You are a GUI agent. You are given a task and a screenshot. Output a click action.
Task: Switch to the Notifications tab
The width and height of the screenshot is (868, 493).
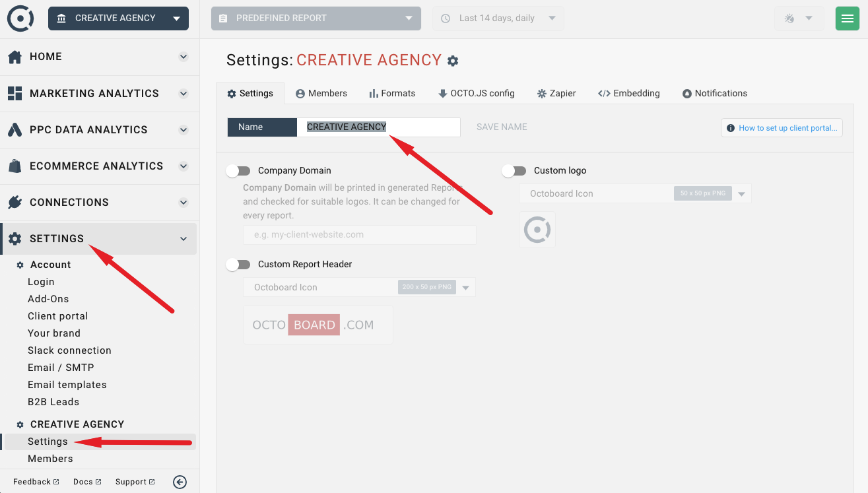click(x=715, y=93)
